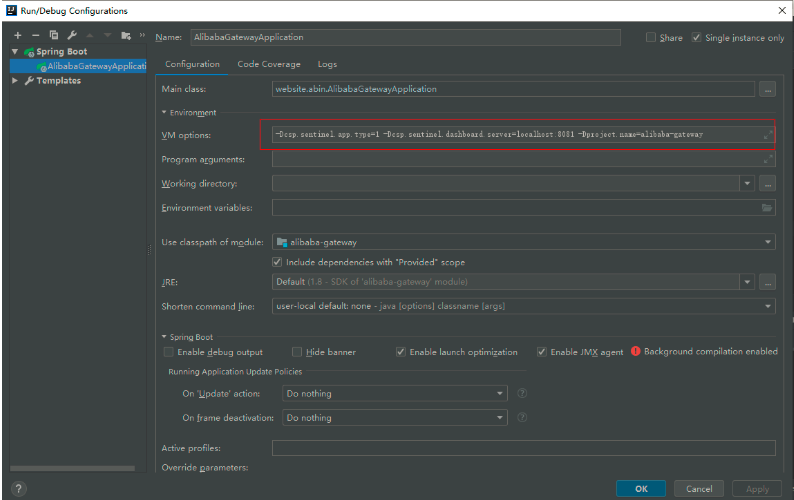This screenshot has height=500, width=794.
Task: Toggle Single instance only checkbox
Action: click(x=697, y=37)
